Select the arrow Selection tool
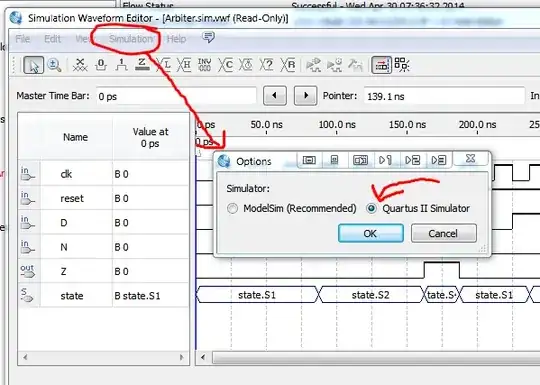The image size is (540, 385). coord(33,65)
